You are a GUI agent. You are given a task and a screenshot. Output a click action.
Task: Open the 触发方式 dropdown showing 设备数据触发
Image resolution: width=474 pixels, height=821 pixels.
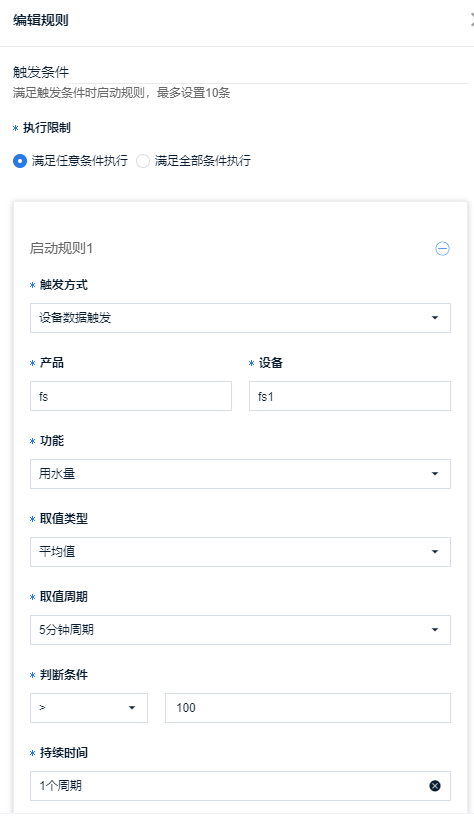(240, 318)
